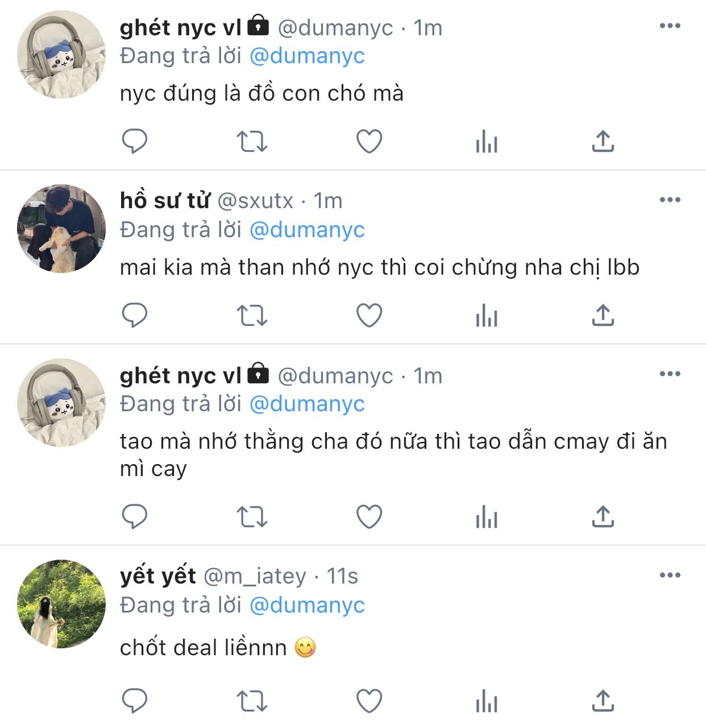The image size is (706, 728).
Task: Open yết yết's profile avatar
Action: [x=61, y=604]
